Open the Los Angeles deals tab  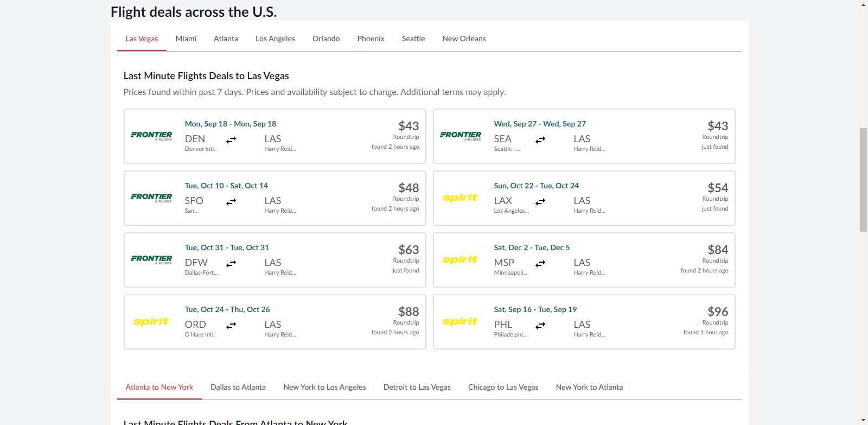(275, 39)
